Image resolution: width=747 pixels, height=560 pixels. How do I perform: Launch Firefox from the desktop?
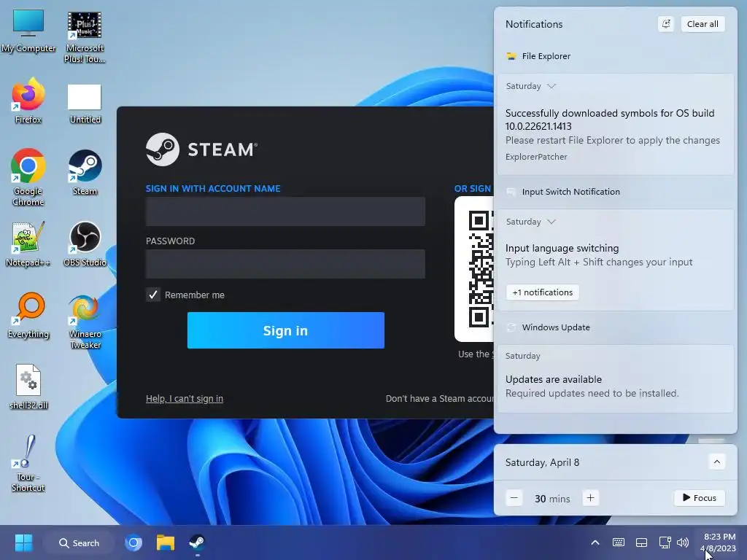point(28,101)
